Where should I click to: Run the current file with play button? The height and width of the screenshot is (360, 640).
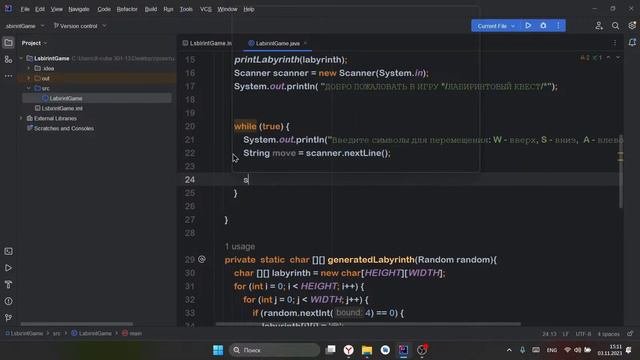click(x=528, y=26)
